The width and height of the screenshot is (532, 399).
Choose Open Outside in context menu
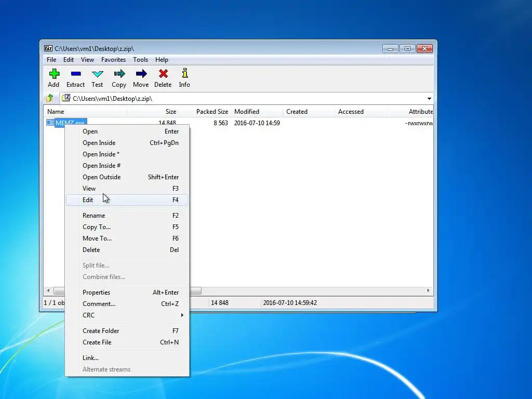click(127, 177)
